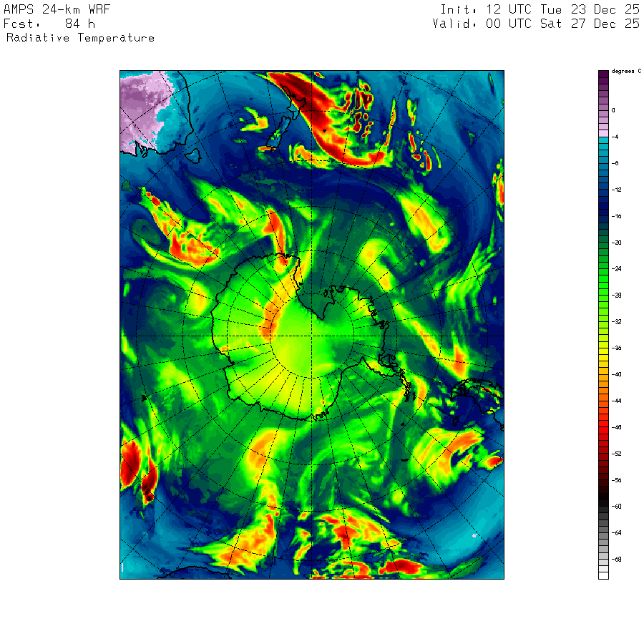Click the 'Radiative Temperature' label

click(80, 38)
